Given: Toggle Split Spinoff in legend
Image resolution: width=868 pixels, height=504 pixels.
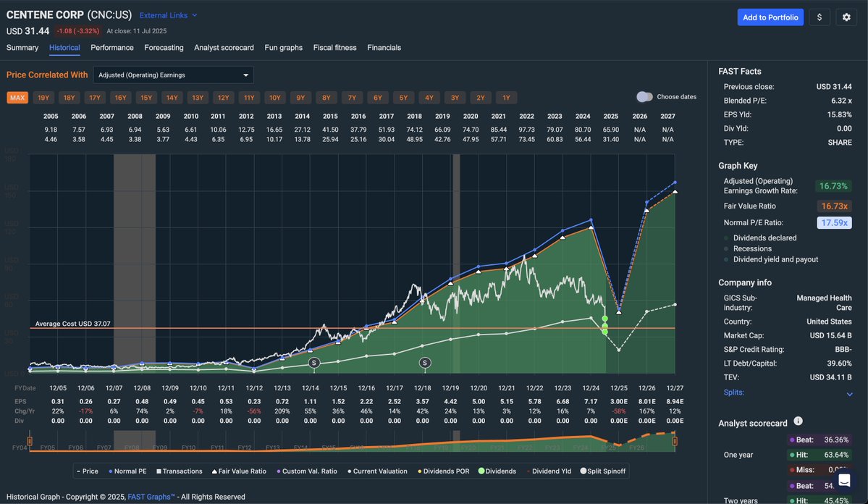Looking at the screenshot, I should click(x=603, y=471).
